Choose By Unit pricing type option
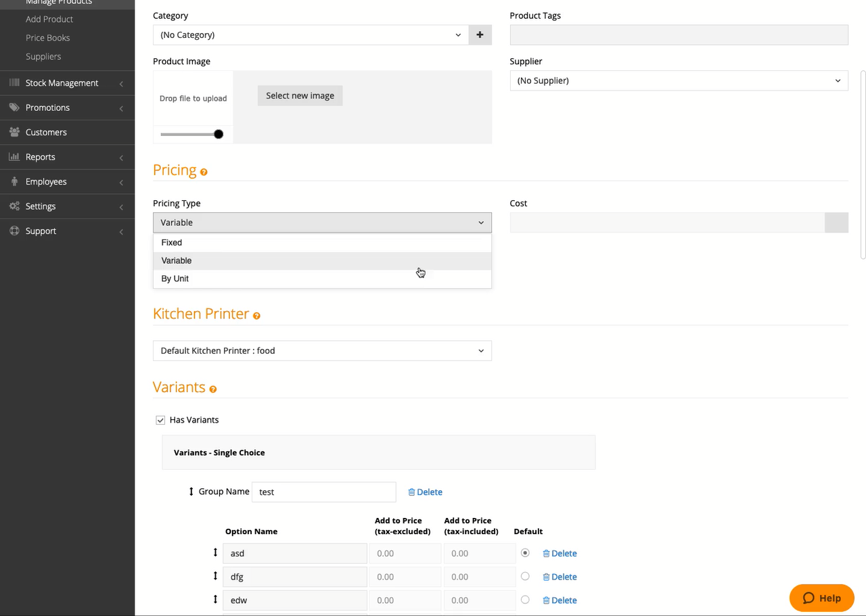Image resolution: width=866 pixels, height=616 pixels. click(322, 279)
